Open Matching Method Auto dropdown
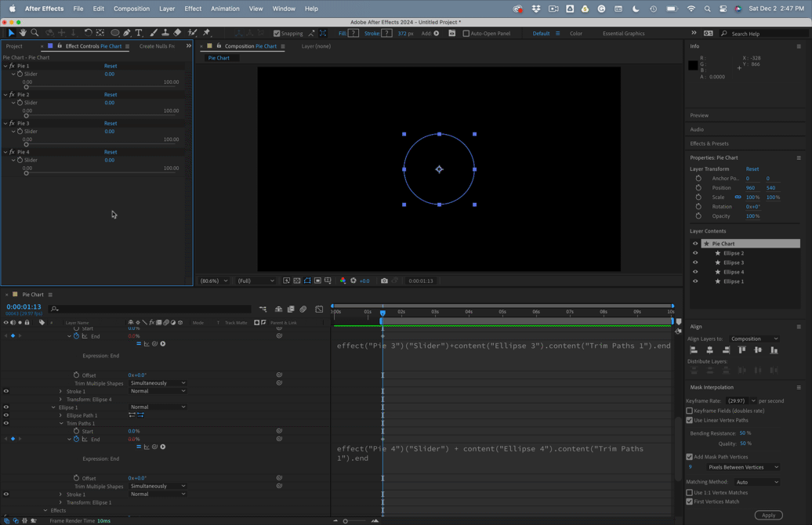 757,482
